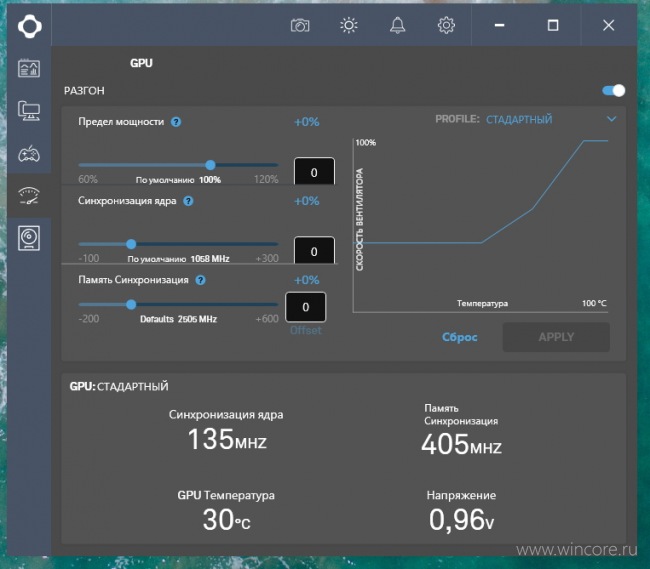The height and width of the screenshot is (569, 650).
Task: Open the settings gear
Action: (446, 26)
